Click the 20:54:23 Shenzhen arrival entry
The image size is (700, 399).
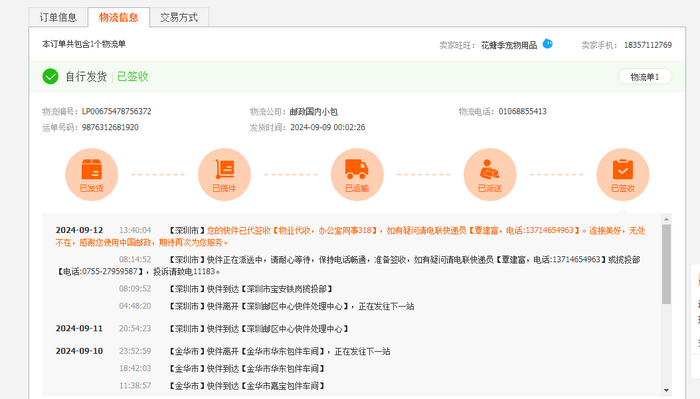[x=233, y=328]
